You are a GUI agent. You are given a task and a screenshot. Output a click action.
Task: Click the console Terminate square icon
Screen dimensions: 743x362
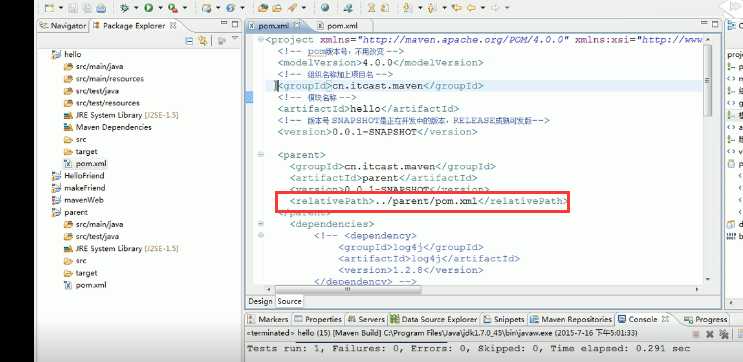(x=696, y=335)
